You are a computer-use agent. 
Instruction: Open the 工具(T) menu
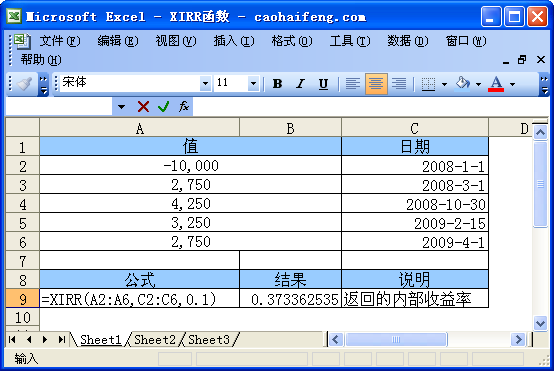pos(350,41)
